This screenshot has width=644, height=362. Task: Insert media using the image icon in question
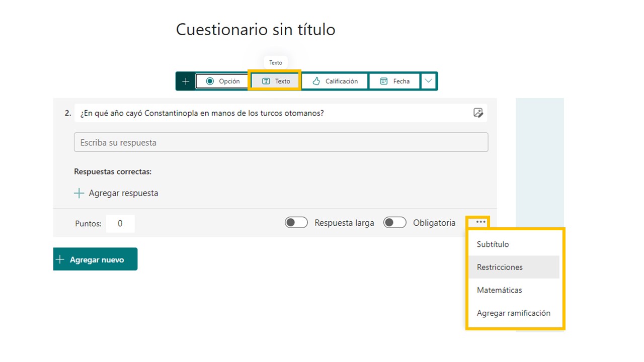478,113
